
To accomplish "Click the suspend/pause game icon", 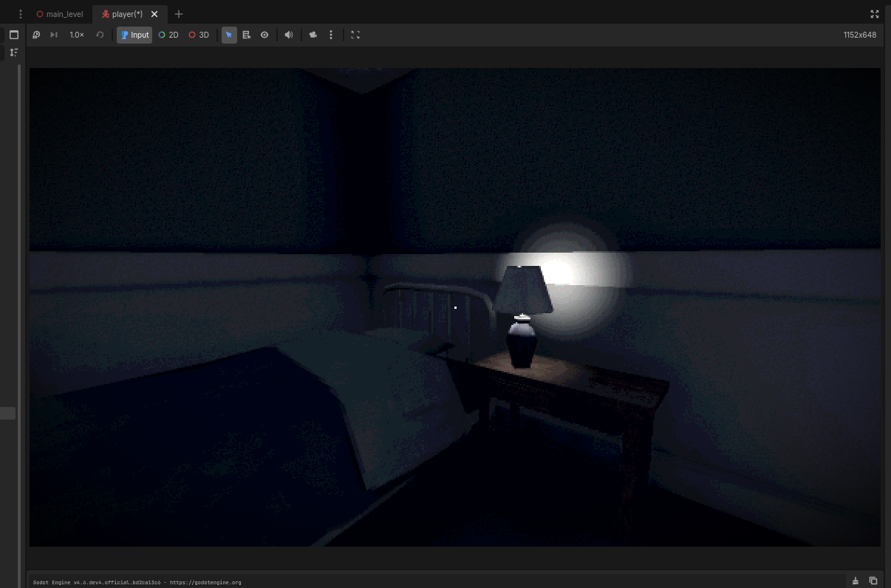I will pos(36,35).
